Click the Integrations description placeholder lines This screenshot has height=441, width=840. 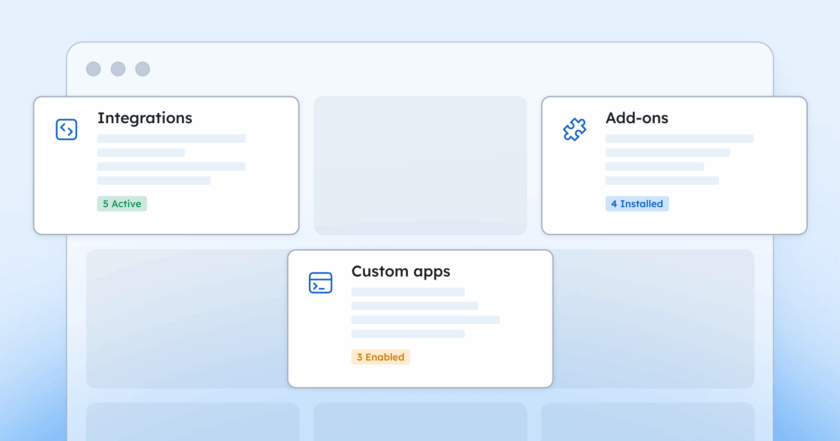pos(171,160)
